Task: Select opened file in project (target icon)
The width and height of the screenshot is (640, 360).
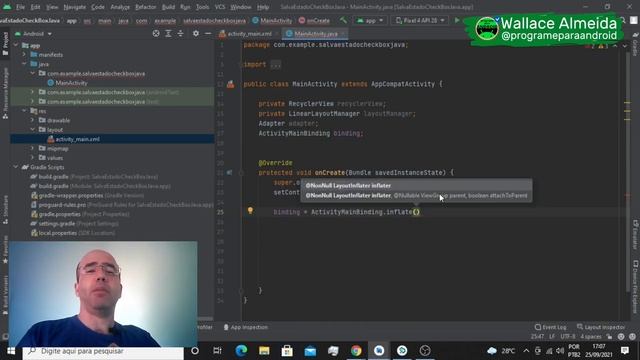Action: tap(156, 33)
